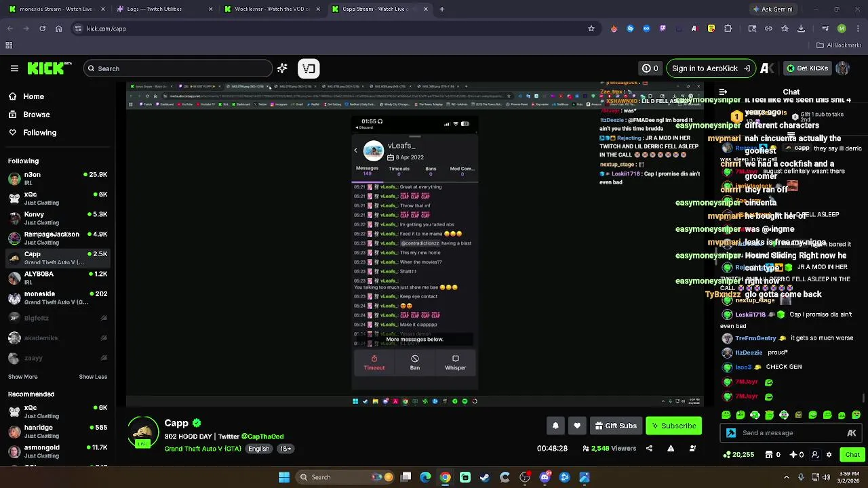868x488 pixels.
Task: Click the AeroKick AK logo in header
Action: (x=767, y=68)
